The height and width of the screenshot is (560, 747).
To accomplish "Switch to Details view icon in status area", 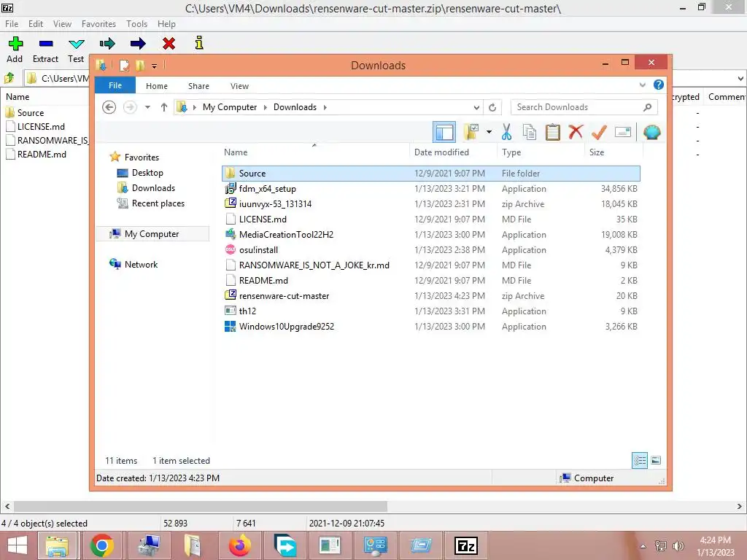I will tap(640, 461).
